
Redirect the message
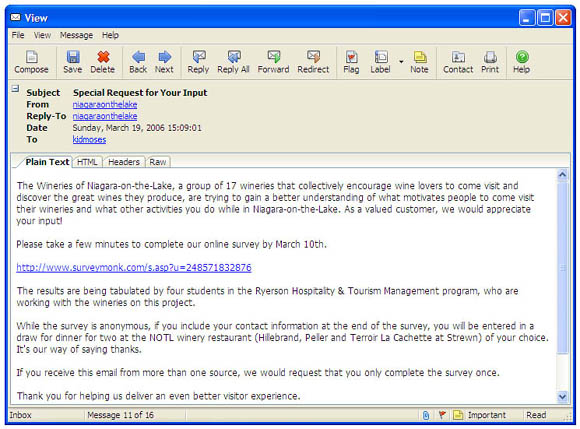coord(313,62)
